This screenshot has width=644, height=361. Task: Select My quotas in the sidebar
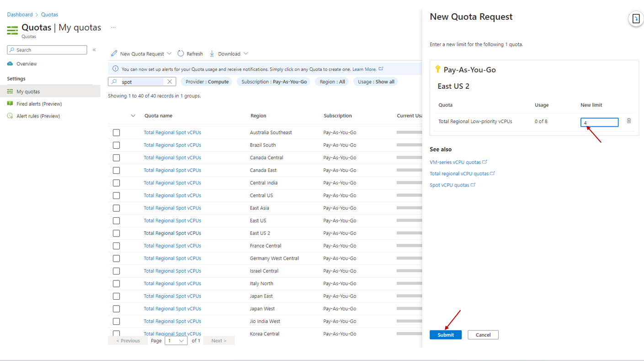[x=50, y=92]
